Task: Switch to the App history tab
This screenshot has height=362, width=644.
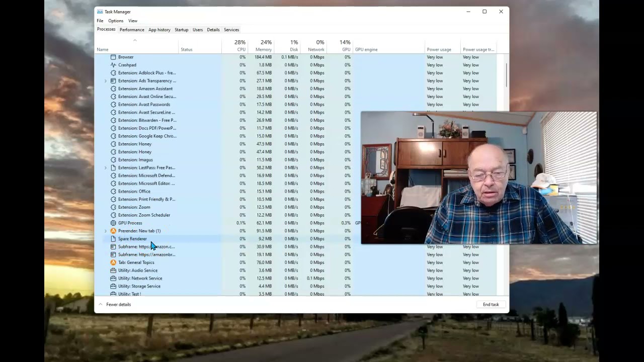Action: click(x=159, y=30)
